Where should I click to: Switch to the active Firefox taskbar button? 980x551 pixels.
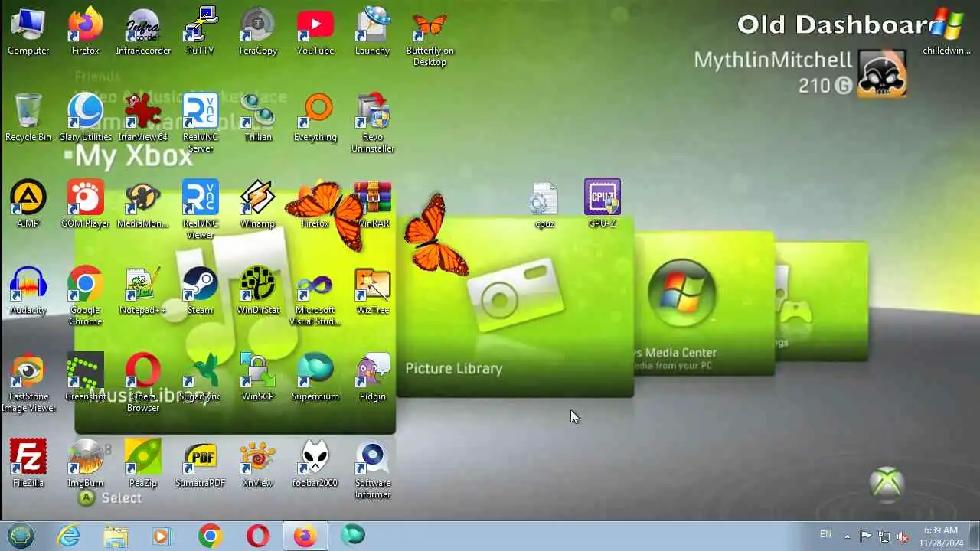click(x=305, y=536)
